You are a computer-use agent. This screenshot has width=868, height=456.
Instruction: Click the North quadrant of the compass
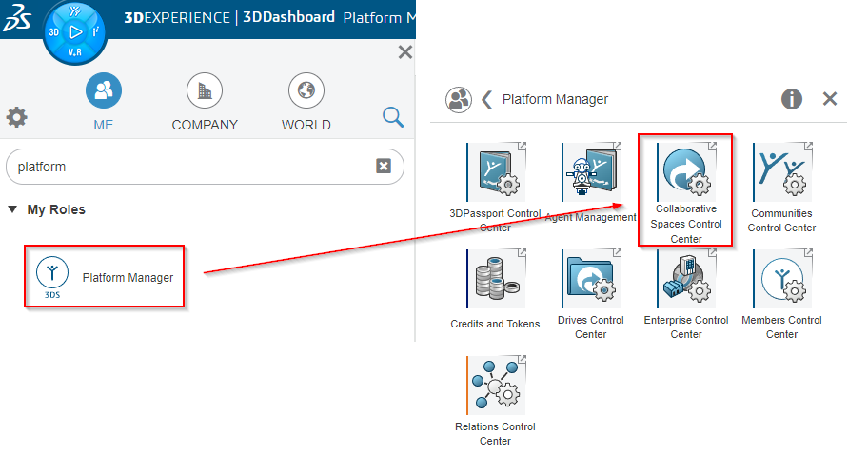pos(75,11)
